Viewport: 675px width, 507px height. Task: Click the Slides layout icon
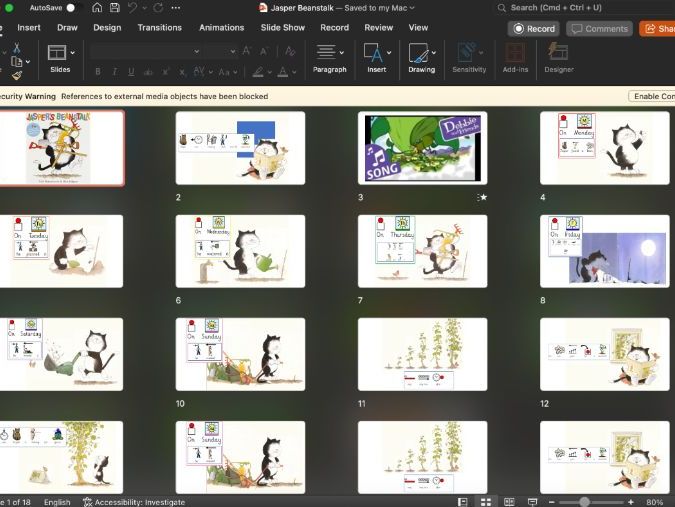point(57,53)
